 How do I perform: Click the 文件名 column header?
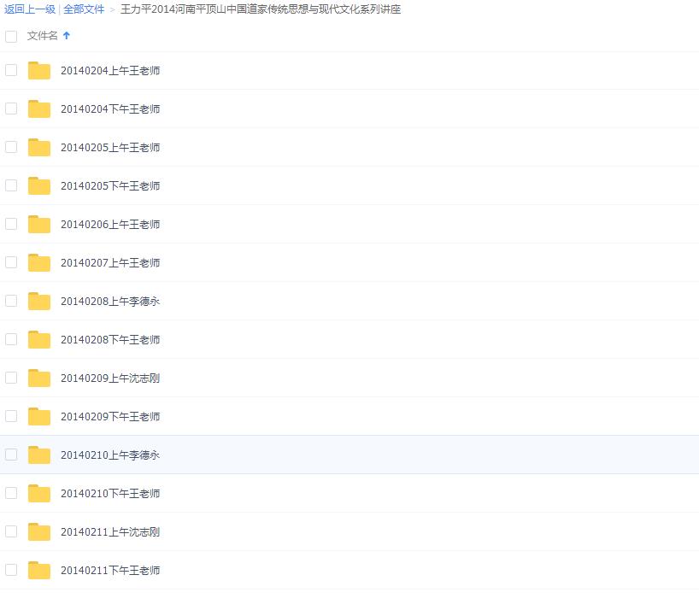tap(43, 36)
